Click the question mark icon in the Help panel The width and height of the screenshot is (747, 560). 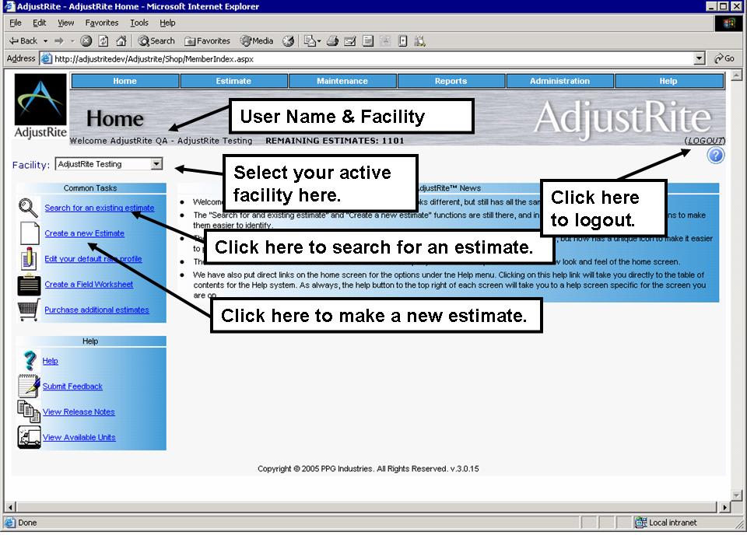pyautogui.click(x=30, y=360)
